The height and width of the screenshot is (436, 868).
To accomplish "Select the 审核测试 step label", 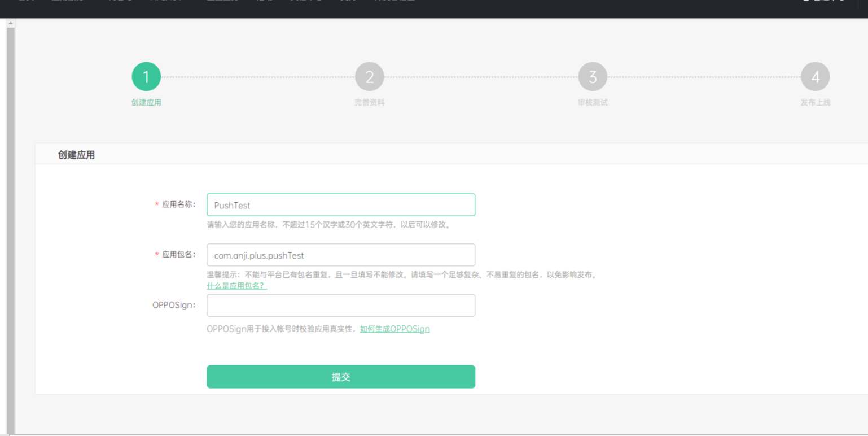I will point(593,103).
